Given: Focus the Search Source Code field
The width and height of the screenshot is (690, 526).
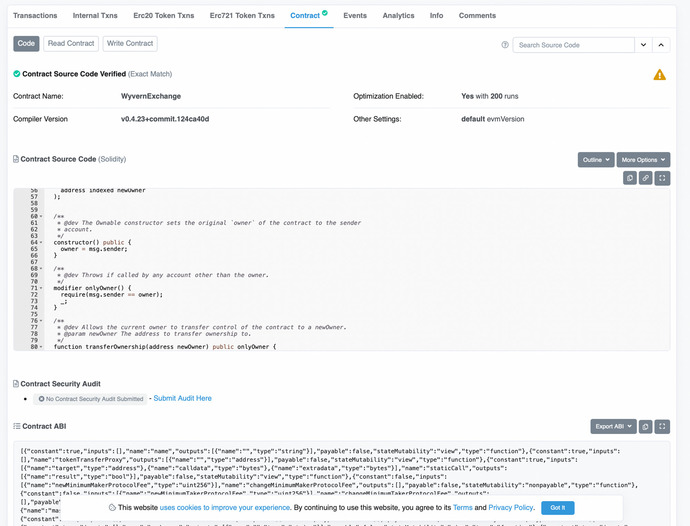Looking at the screenshot, I should point(574,45).
